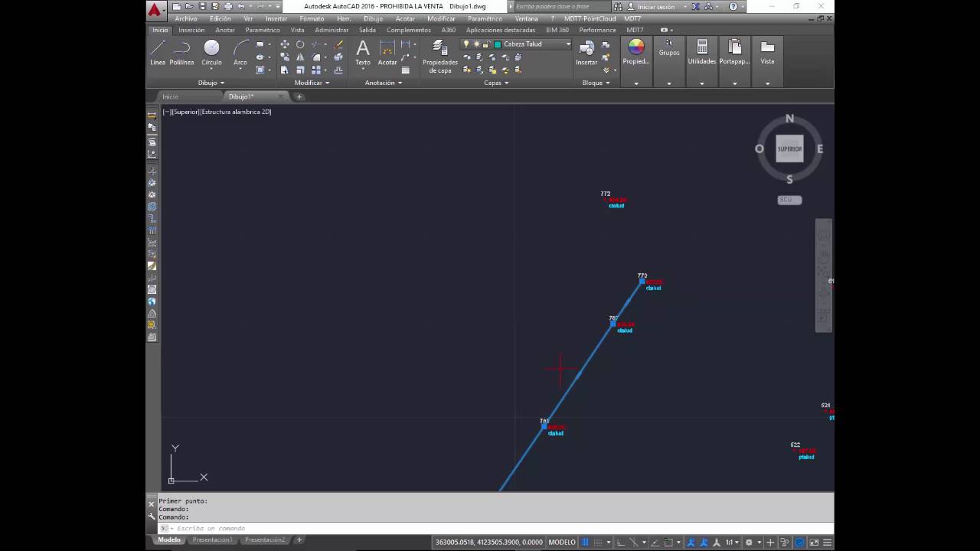Expand the Anotación panel
The width and height of the screenshot is (980, 551).
(x=384, y=83)
